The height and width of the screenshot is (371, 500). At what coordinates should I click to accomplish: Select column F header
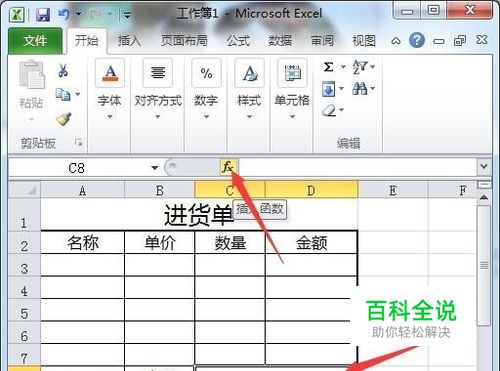(x=453, y=190)
